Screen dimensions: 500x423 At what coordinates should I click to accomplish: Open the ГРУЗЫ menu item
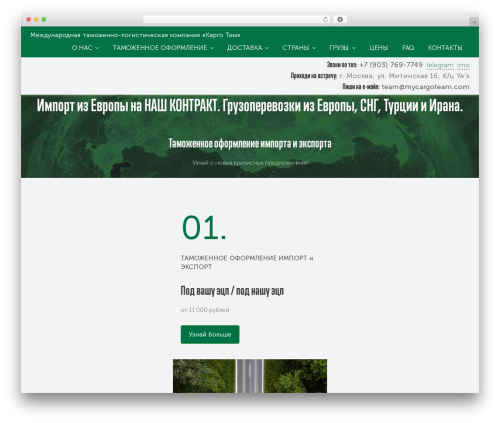click(339, 48)
